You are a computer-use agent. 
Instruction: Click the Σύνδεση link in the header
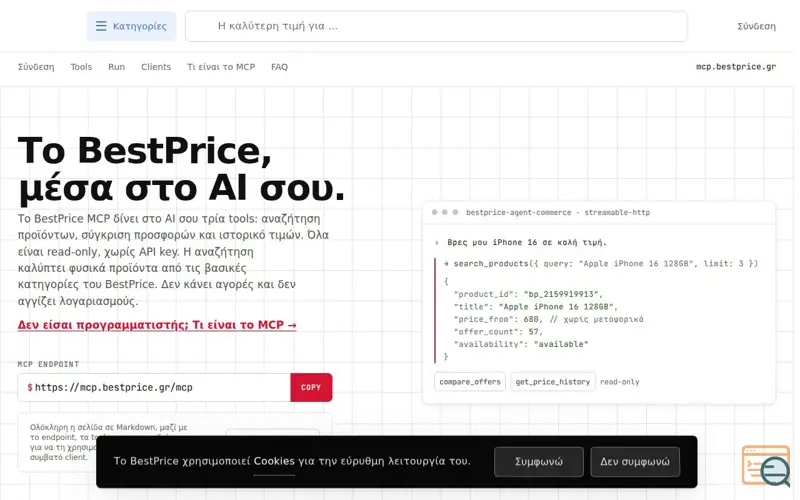(756, 26)
